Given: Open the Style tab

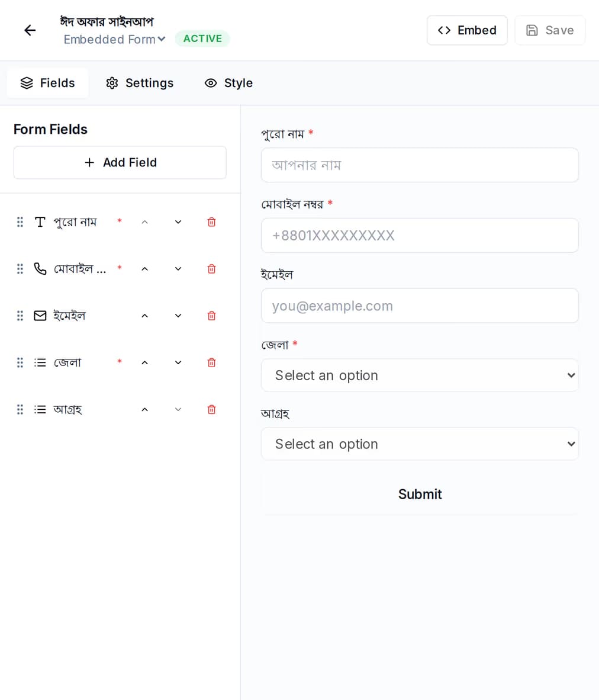Looking at the screenshot, I should tap(228, 83).
